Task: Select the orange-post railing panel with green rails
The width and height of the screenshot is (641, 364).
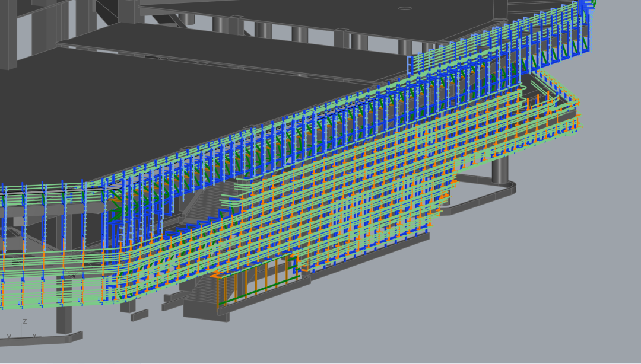Action: [255, 283]
